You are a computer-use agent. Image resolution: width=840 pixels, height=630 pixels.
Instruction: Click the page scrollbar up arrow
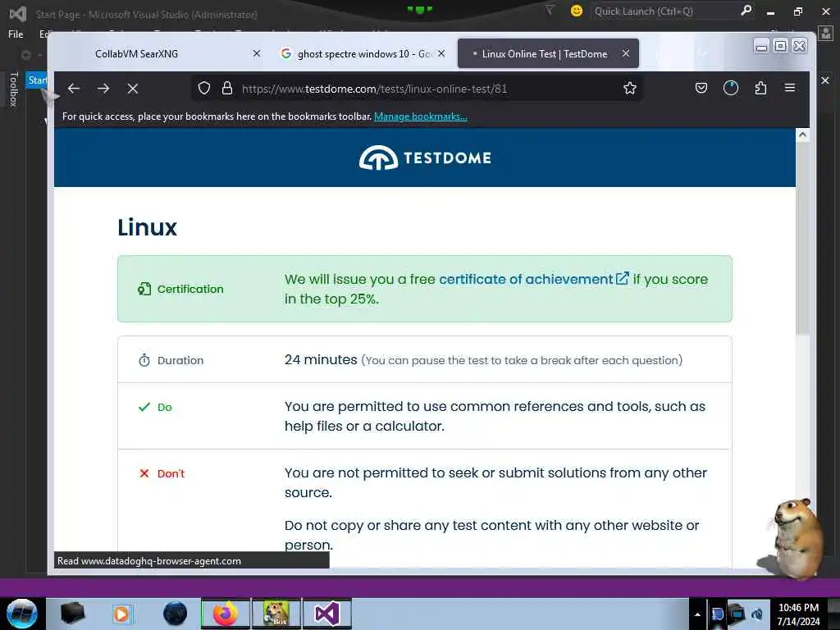pyautogui.click(x=802, y=135)
